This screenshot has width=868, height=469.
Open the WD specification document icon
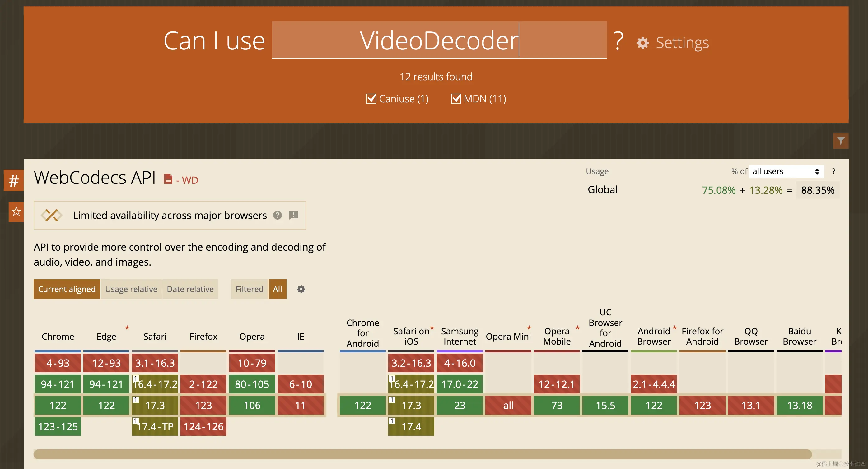[x=168, y=179]
